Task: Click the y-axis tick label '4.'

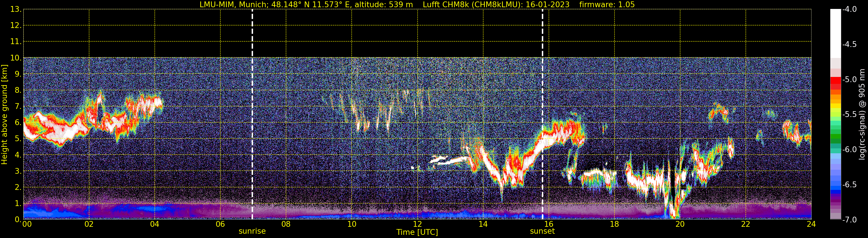Action: click(x=18, y=155)
